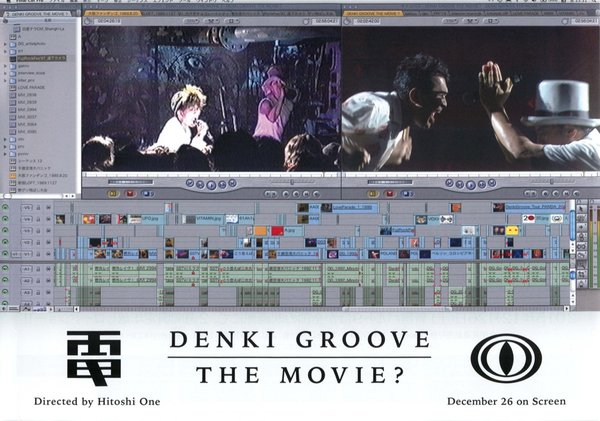Image resolution: width=600 pixels, height=421 pixels.
Task: Mute audio track A1 with its green toggle
Action: point(5,269)
